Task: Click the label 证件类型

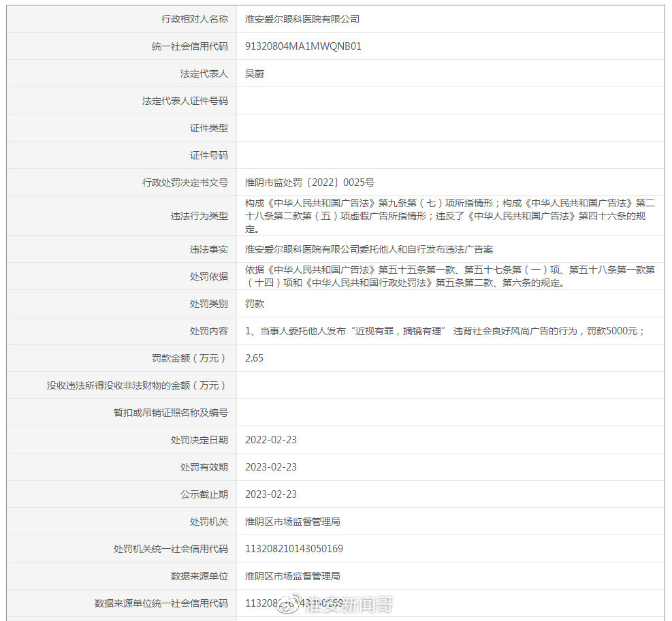Action: [x=209, y=128]
